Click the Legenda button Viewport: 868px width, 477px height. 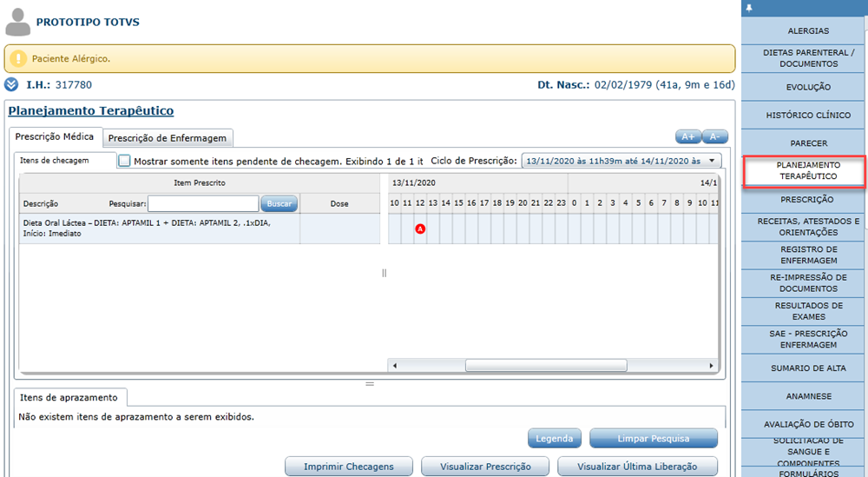(x=554, y=438)
